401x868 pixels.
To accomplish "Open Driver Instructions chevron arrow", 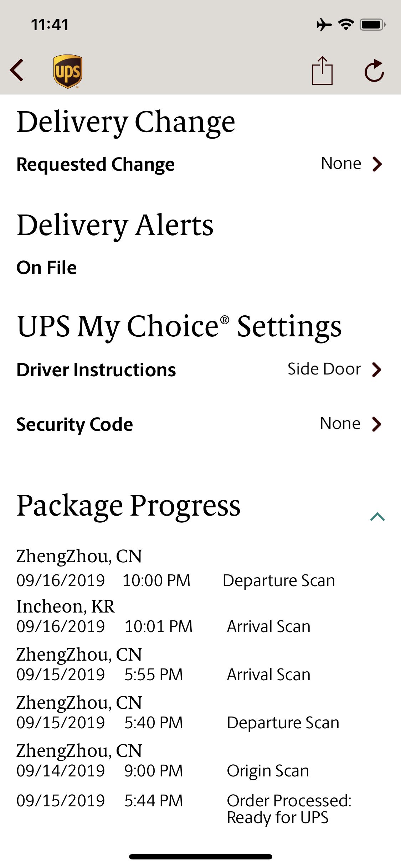I will [x=377, y=370].
